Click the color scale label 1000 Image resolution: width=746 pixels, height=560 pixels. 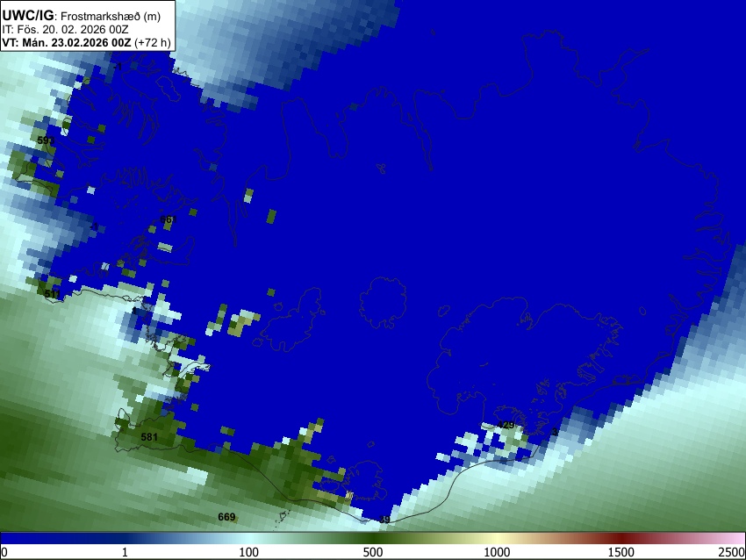[497, 552]
